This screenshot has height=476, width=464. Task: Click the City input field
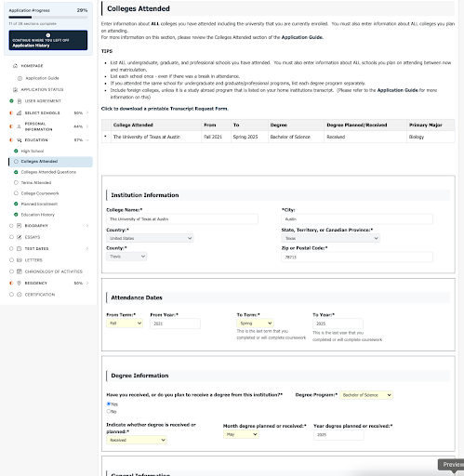point(357,218)
